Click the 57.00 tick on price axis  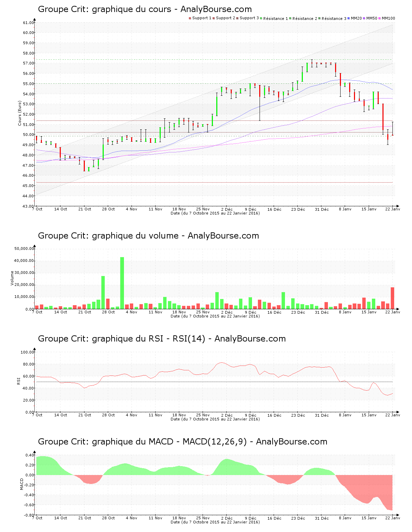tap(28, 63)
